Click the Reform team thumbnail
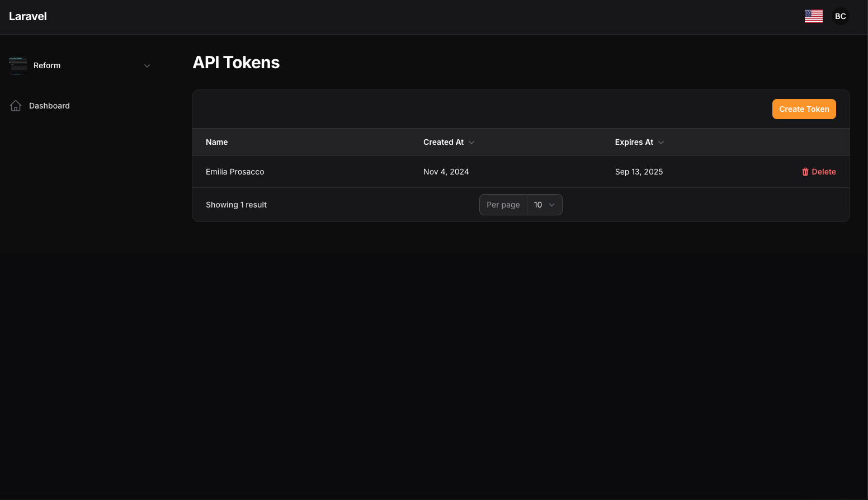 click(x=18, y=65)
